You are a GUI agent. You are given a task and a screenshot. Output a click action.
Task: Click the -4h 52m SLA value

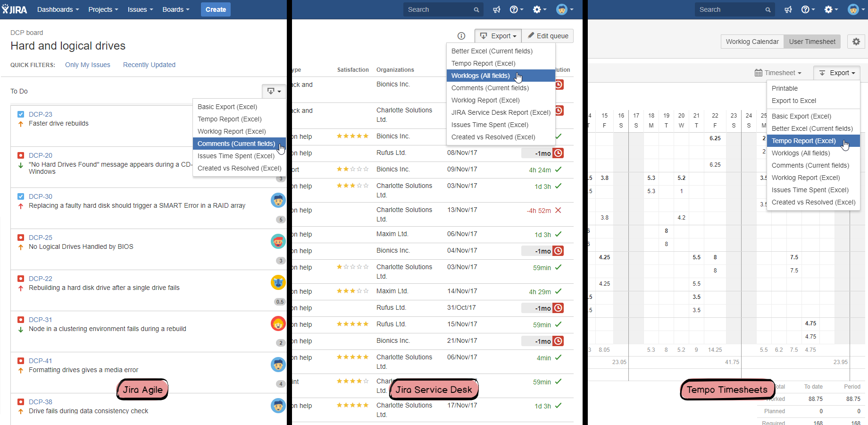coord(539,211)
